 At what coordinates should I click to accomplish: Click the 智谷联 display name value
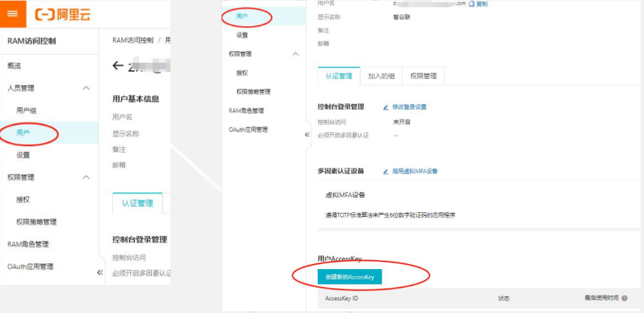coord(401,17)
